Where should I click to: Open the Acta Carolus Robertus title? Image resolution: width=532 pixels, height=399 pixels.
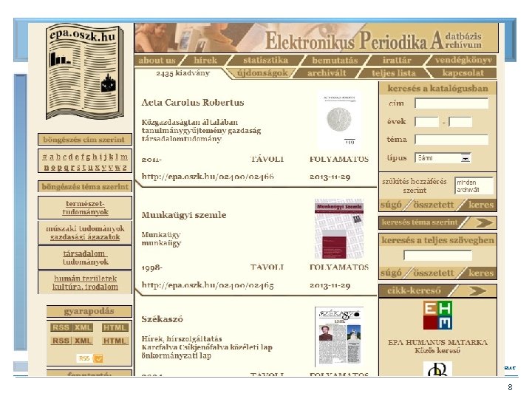pyautogui.click(x=193, y=103)
